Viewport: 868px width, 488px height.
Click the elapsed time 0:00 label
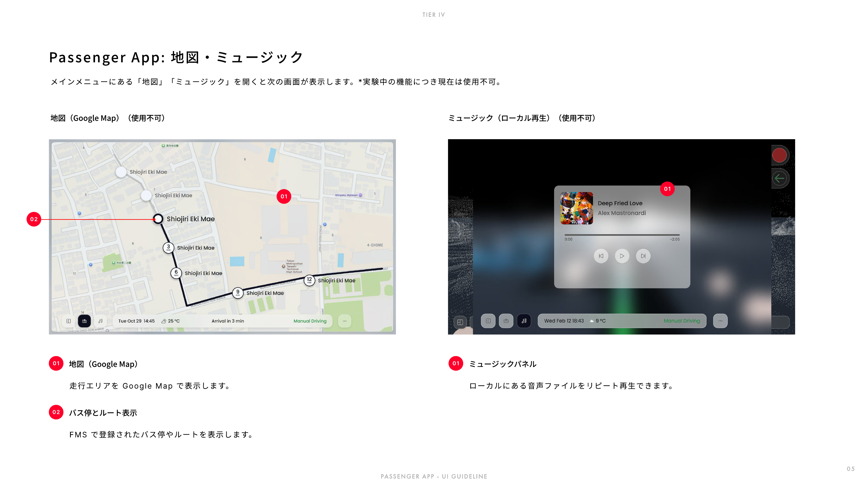[x=568, y=240]
